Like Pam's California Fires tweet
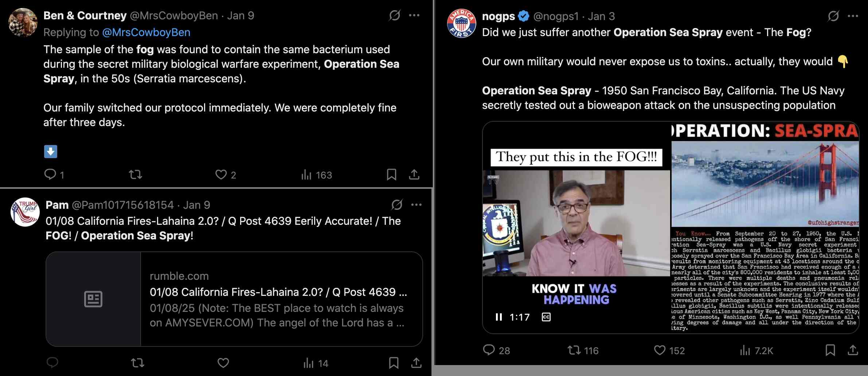This screenshot has height=376, width=868. click(223, 363)
